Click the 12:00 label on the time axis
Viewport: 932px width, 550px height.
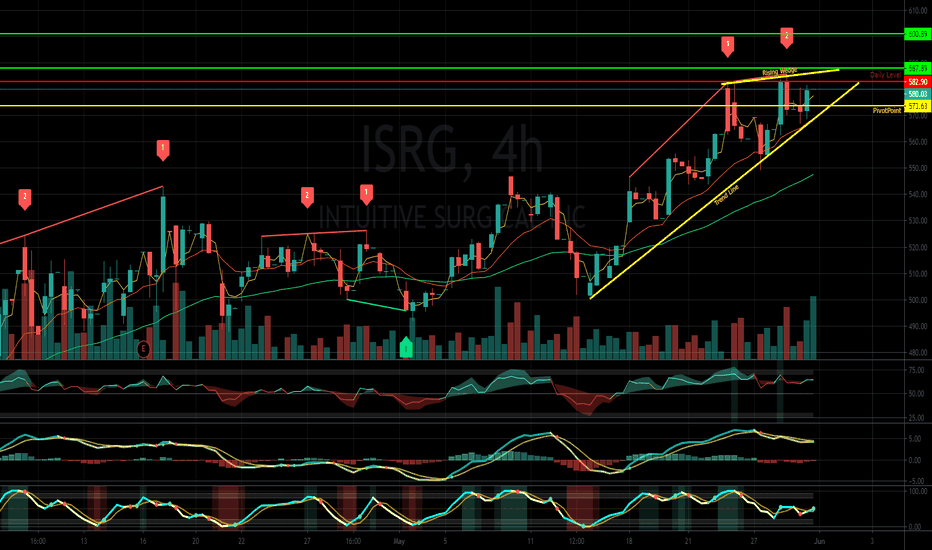[x=577, y=542]
